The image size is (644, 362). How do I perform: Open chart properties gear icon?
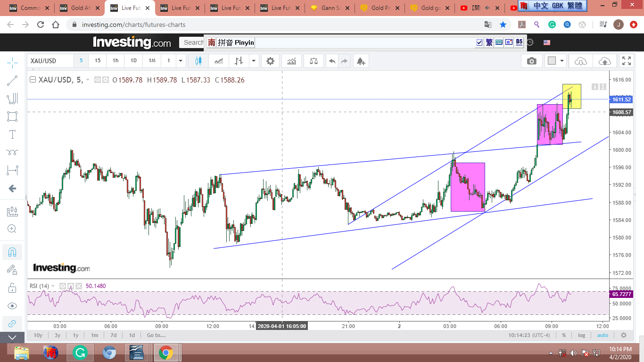click(270, 61)
